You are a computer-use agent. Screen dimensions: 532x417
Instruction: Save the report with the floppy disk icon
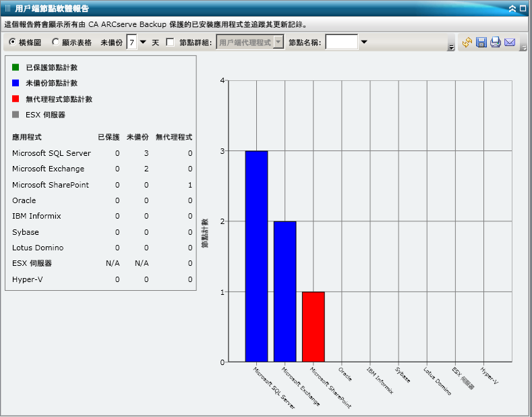[481, 42]
